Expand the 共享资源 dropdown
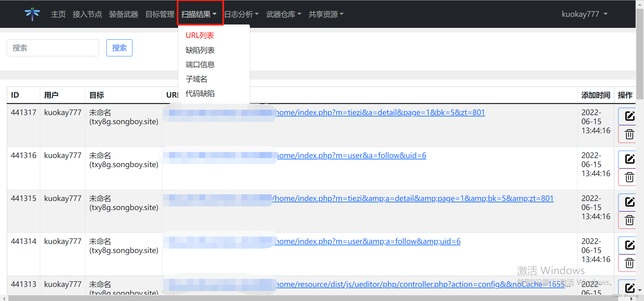644x301 pixels. click(326, 14)
